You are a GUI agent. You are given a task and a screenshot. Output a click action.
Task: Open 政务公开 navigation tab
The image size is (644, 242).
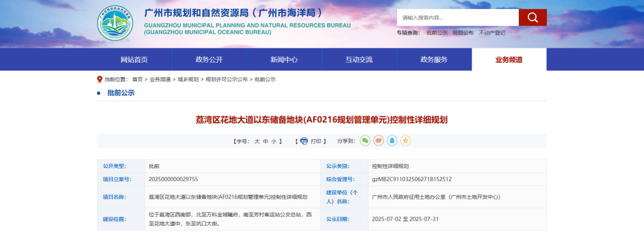click(x=209, y=60)
